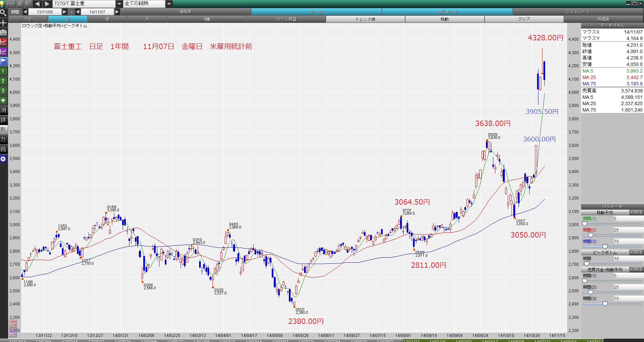The image size is (644, 342).
Task: Select the 1年 range tab
Action: click(206, 19)
